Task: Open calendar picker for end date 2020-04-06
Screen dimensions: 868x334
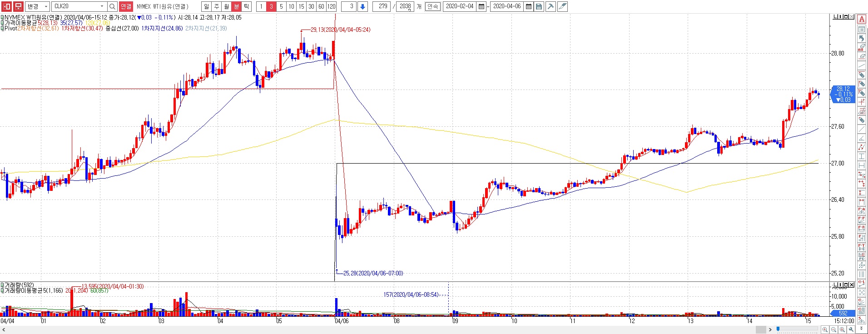Action: 529,6
